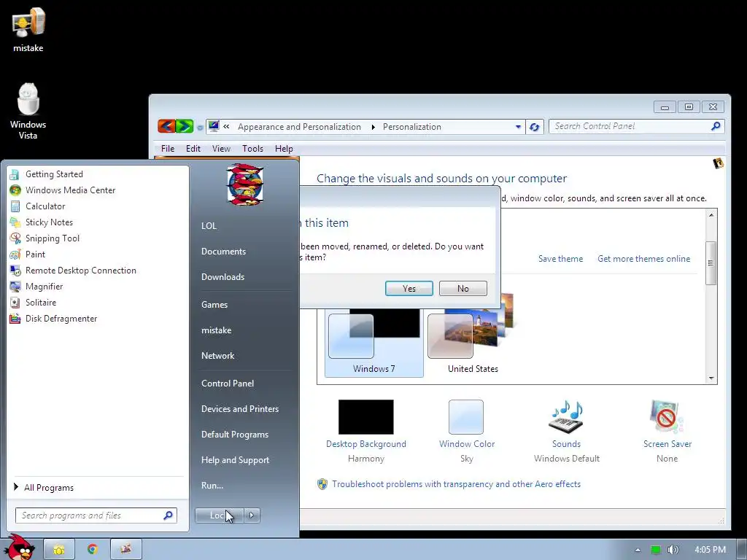Open the mistake desktop icon
This screenshot has width=747, height=560.
click(28, 29)
